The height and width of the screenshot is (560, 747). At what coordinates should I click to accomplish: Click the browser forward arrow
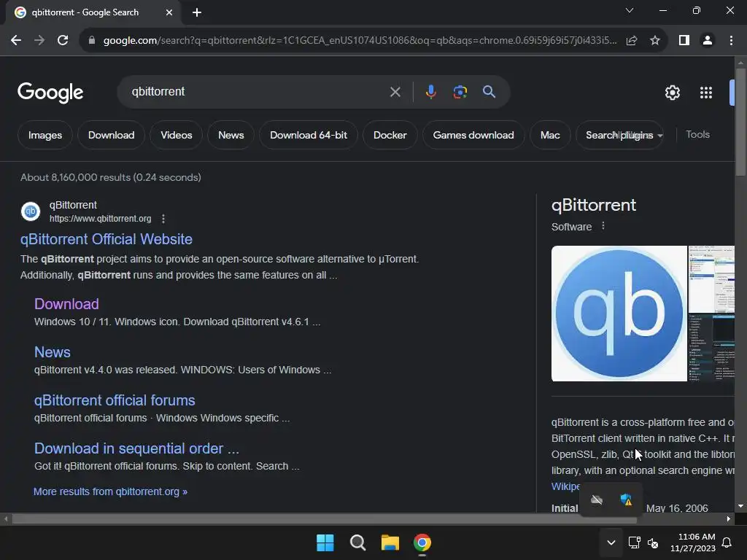(x=39, y=41)
